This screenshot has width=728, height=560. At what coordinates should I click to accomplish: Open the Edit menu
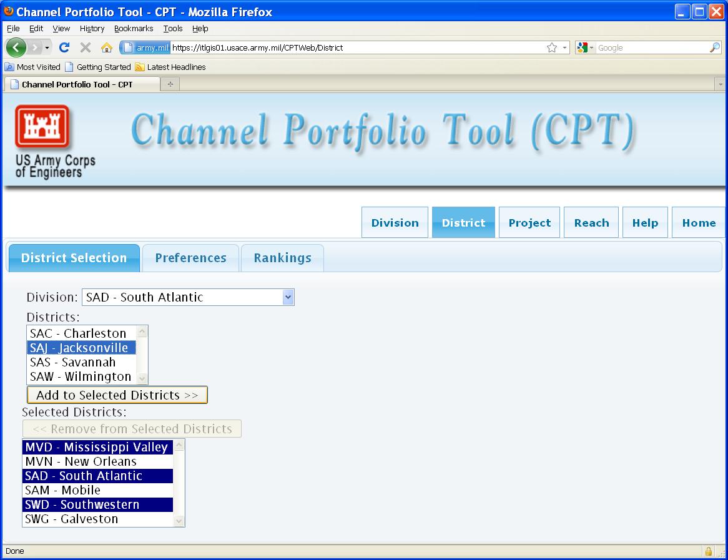[x=36, y=28]
